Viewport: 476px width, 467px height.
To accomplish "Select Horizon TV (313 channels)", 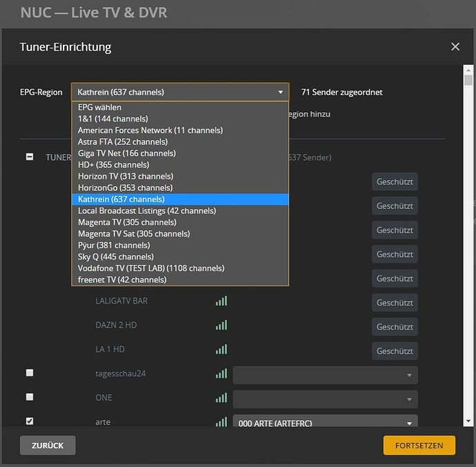I will (180, 177).
